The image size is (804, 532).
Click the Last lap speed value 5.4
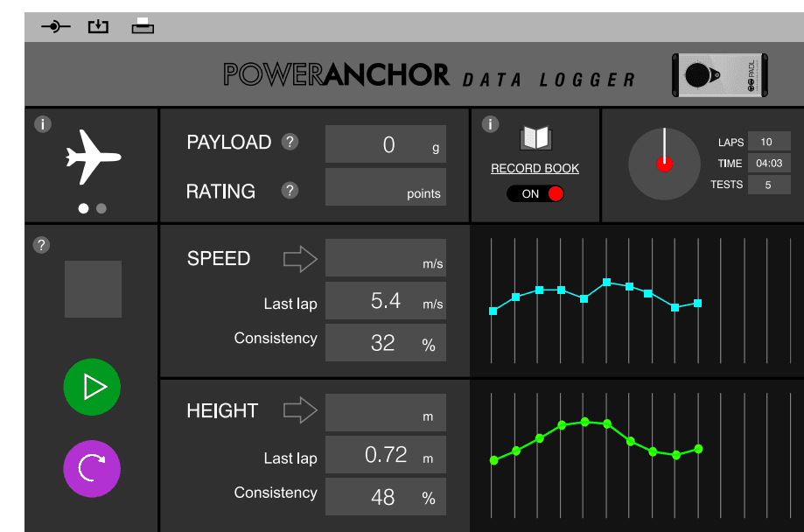coord(386,301)
